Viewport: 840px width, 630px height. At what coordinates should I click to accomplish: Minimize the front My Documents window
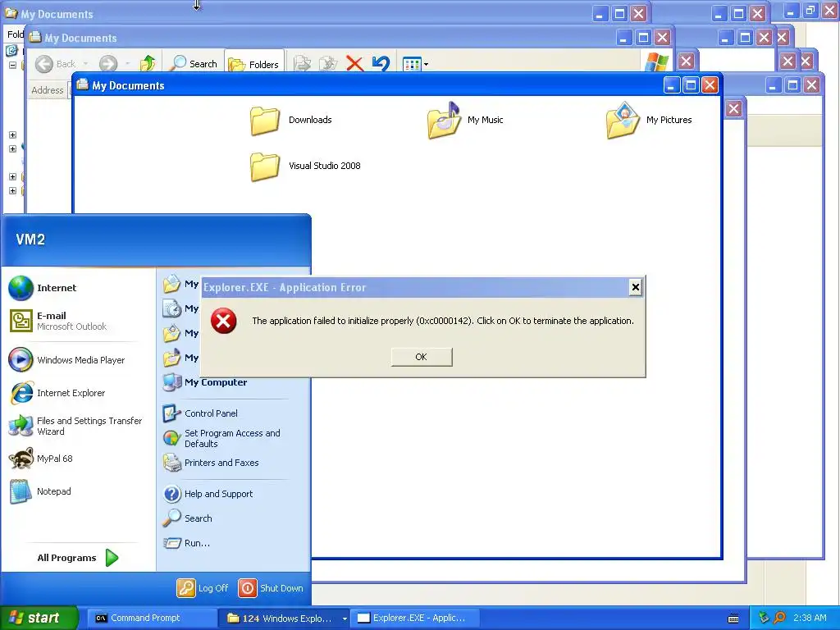[x=671, y=85]
